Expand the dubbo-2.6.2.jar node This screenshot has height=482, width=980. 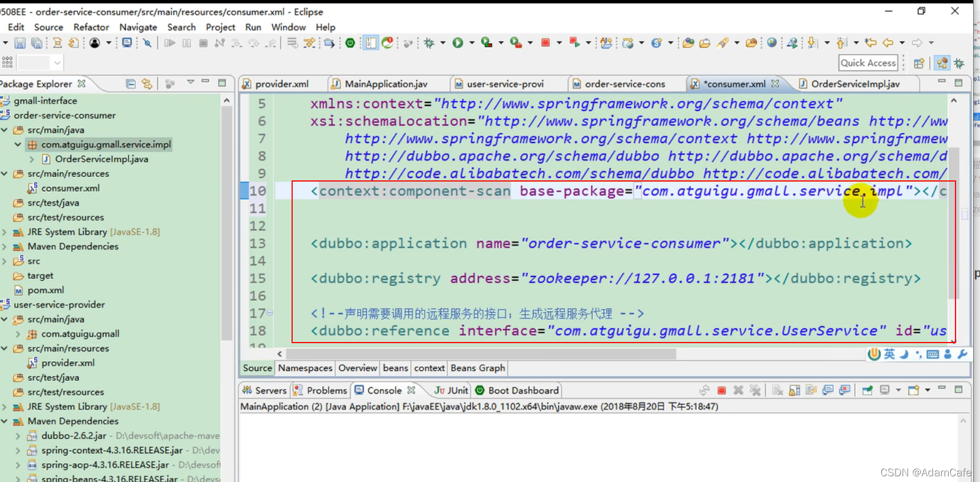coord(18,436)
